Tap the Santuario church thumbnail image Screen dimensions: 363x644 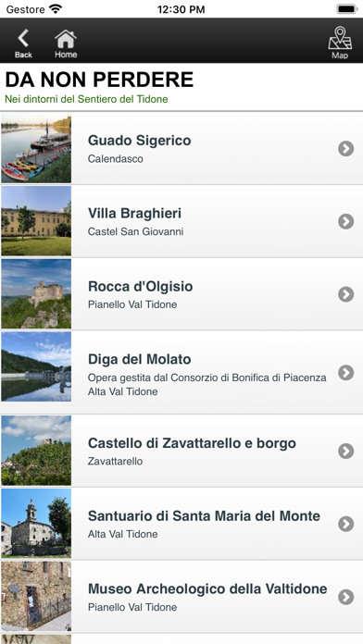pyautogui.click(x=36, y=523)
